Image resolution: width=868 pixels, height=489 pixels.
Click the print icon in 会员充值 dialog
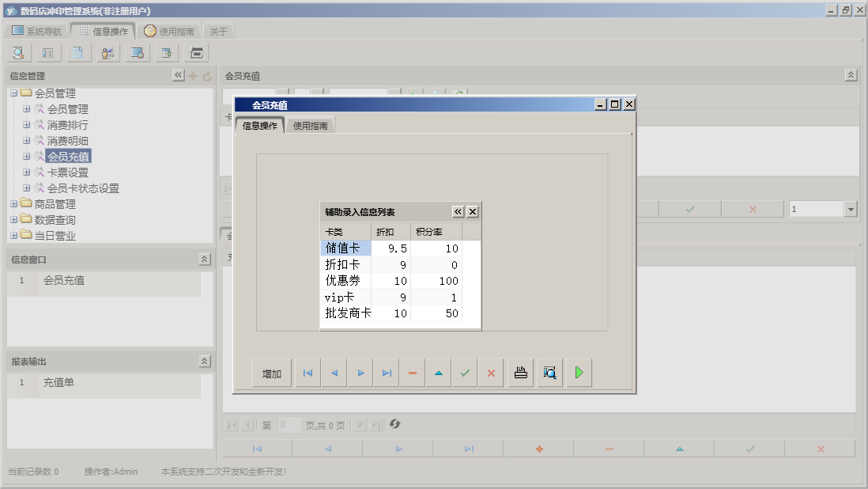(x=521, y=373)
